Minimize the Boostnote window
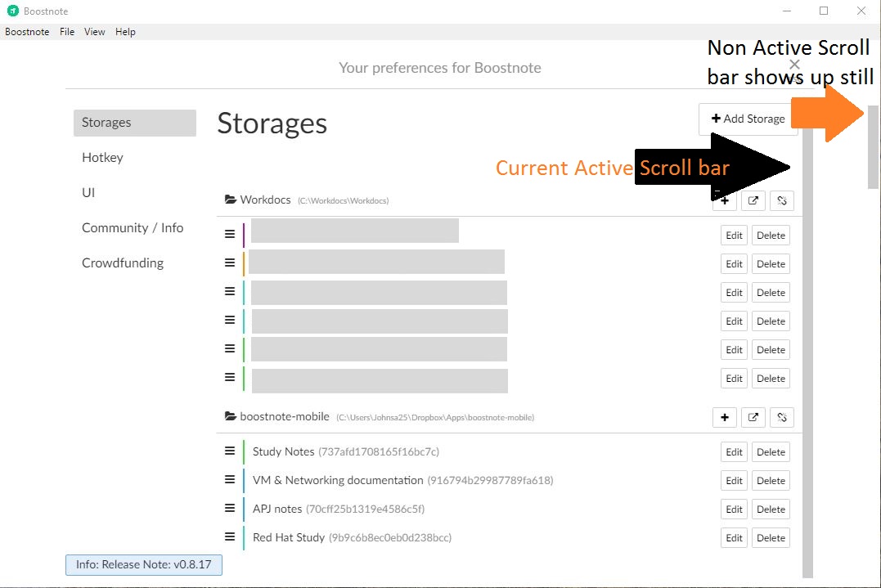 click(787, 11)
